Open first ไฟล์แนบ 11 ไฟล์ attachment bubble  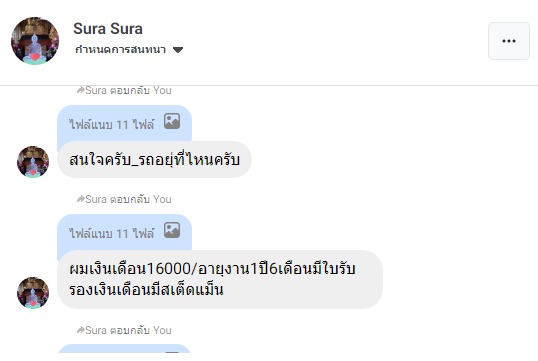[x=125, y=124]
